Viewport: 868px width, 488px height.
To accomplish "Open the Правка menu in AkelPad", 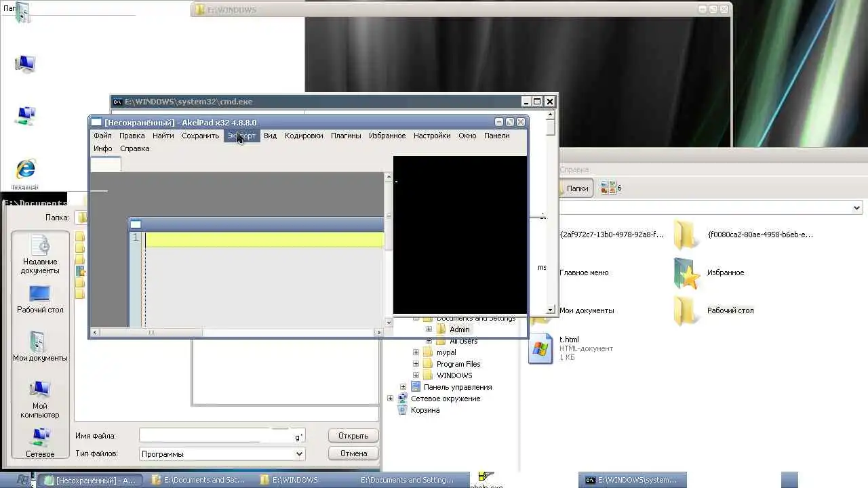I will [132, 136].
